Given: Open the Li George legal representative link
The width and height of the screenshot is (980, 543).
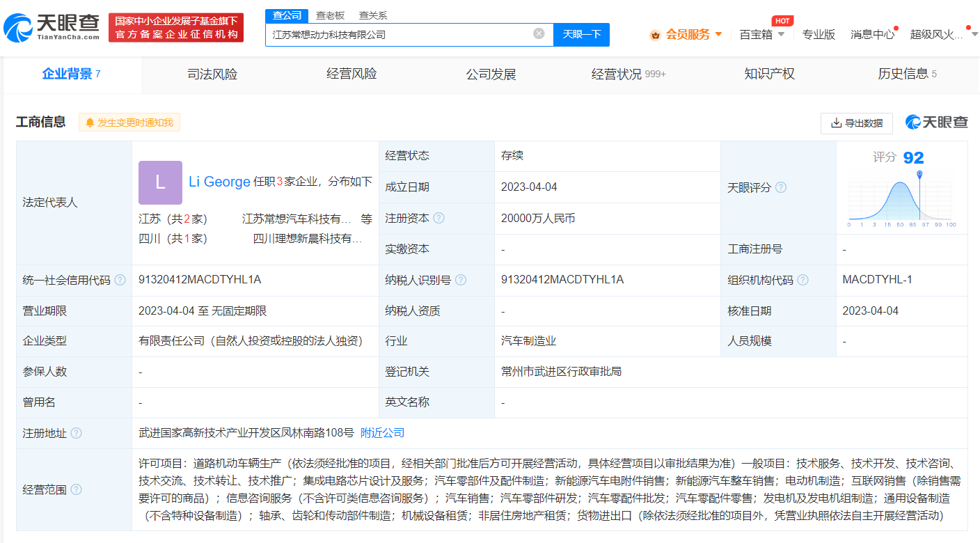Looking at the screenshot, I should click(219, 182).
